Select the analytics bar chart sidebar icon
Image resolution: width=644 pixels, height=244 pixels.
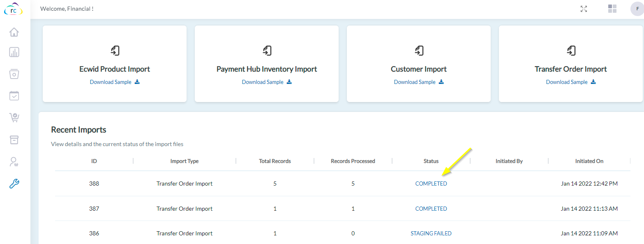coord(14,52)
